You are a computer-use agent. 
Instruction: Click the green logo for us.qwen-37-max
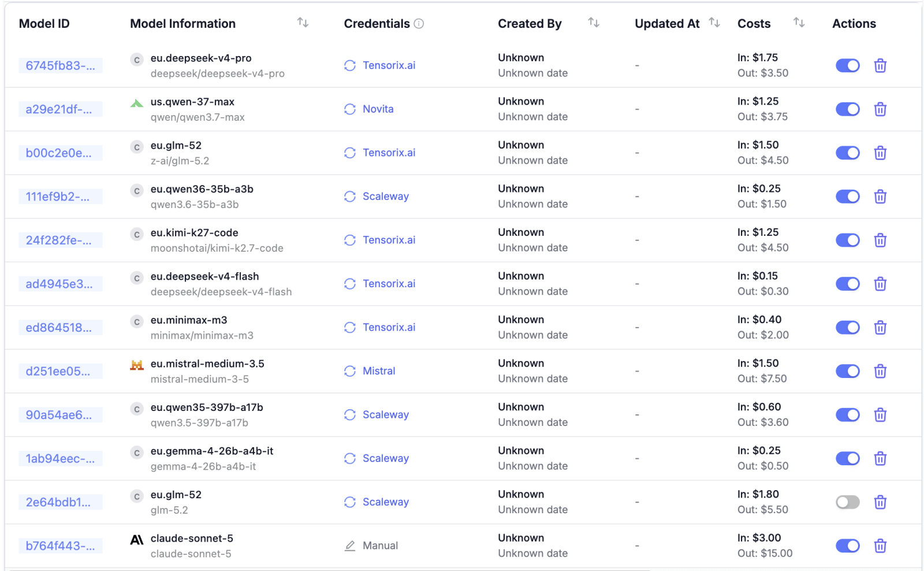(137, 103)
